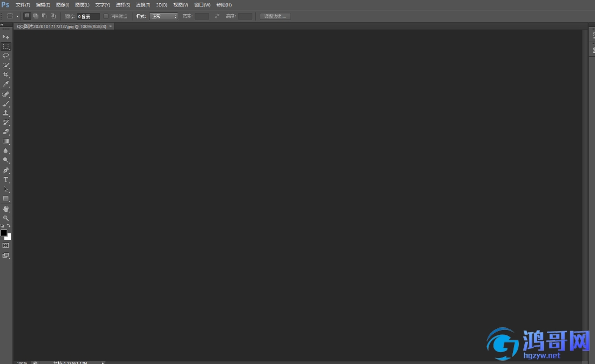This screenshot has width=595, height=364.
Task: Swap foreground and background colors
Action: 9,225
